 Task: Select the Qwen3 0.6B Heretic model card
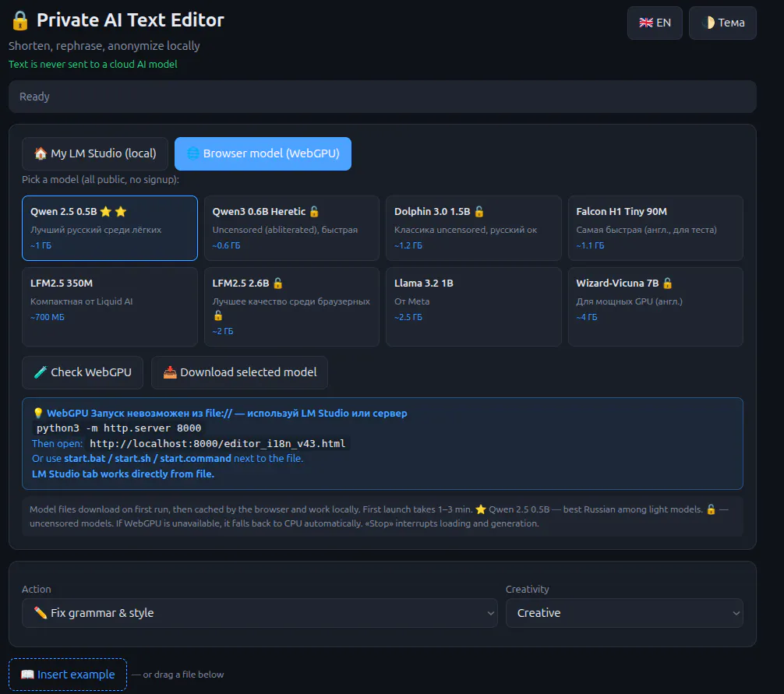[x=291, y=228]
